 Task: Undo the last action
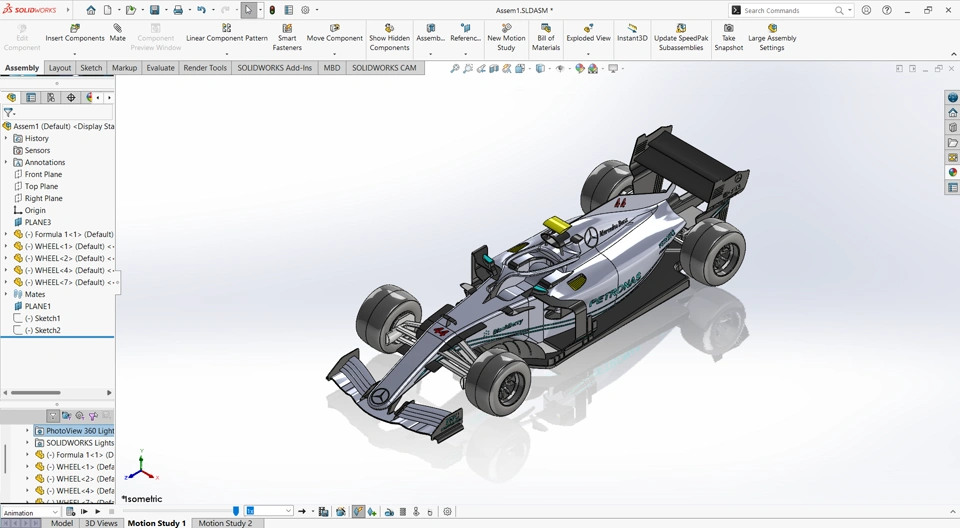pos(201,10)
